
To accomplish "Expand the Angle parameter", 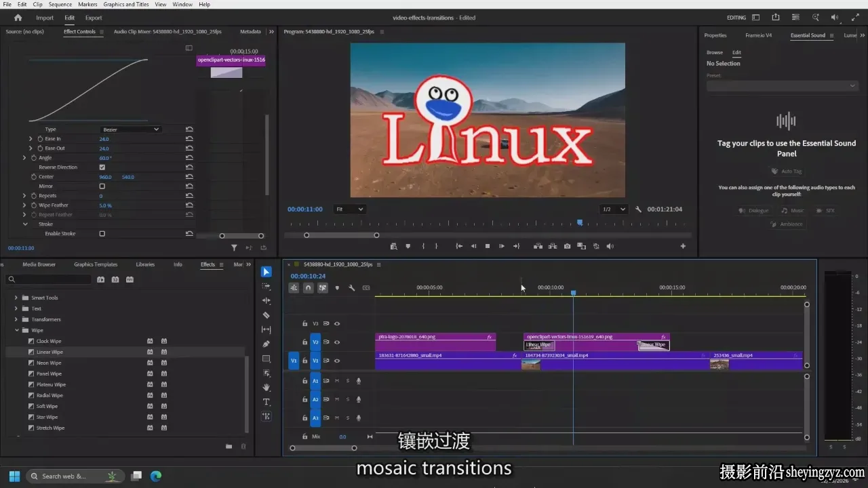I will pyautogui.click(x=25, y=158).
